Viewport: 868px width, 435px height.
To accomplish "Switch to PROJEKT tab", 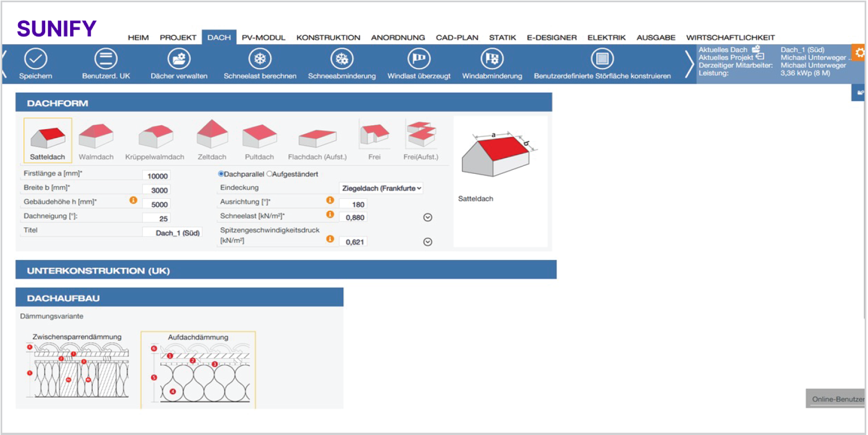I will coord(178,37).
